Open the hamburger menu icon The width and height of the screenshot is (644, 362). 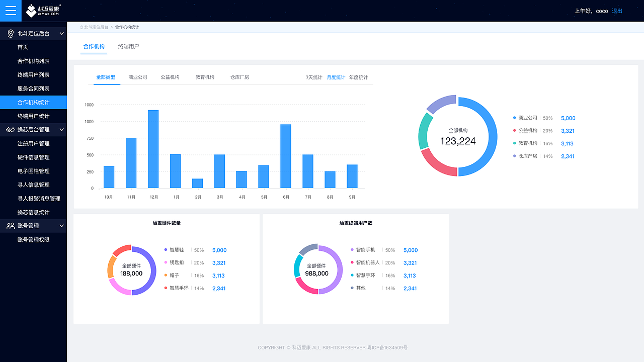[11, 11]
